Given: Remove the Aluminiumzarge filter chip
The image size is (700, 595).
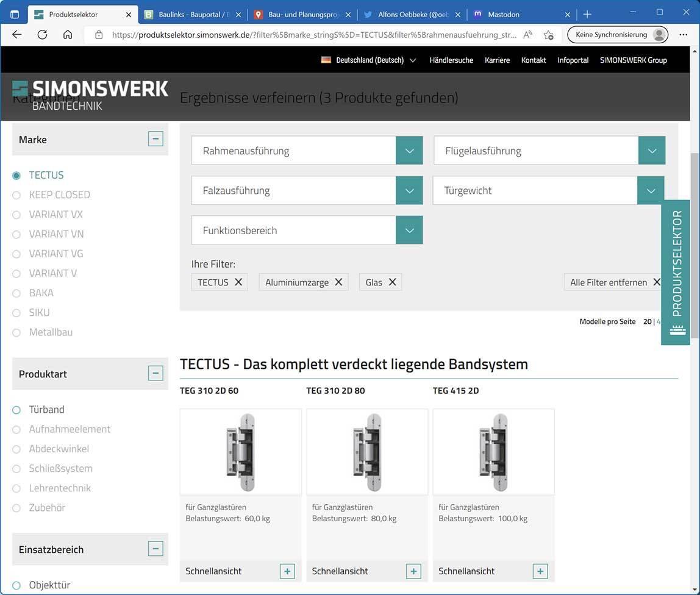Looking at the screenshot, I should pos(339,282).
